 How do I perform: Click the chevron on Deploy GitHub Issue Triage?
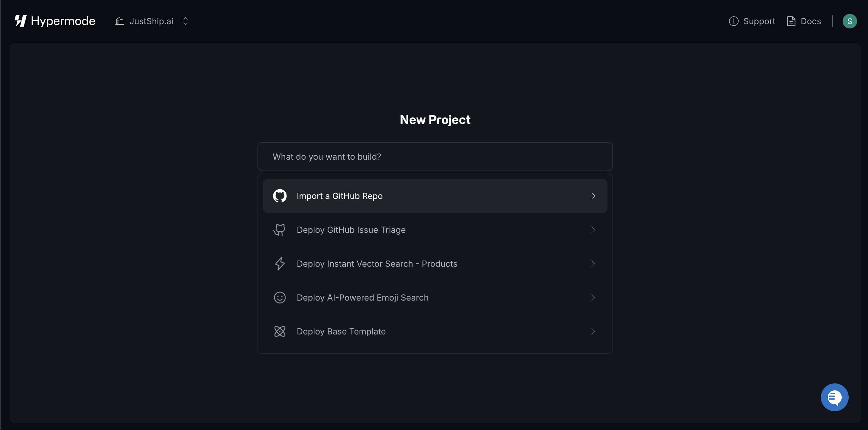[x=593, y=230]
